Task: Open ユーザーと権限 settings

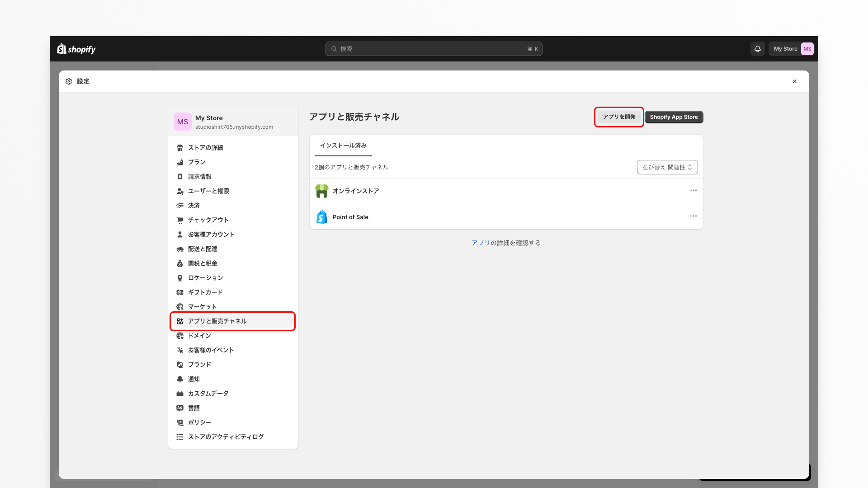Action: tap(233, 191)
